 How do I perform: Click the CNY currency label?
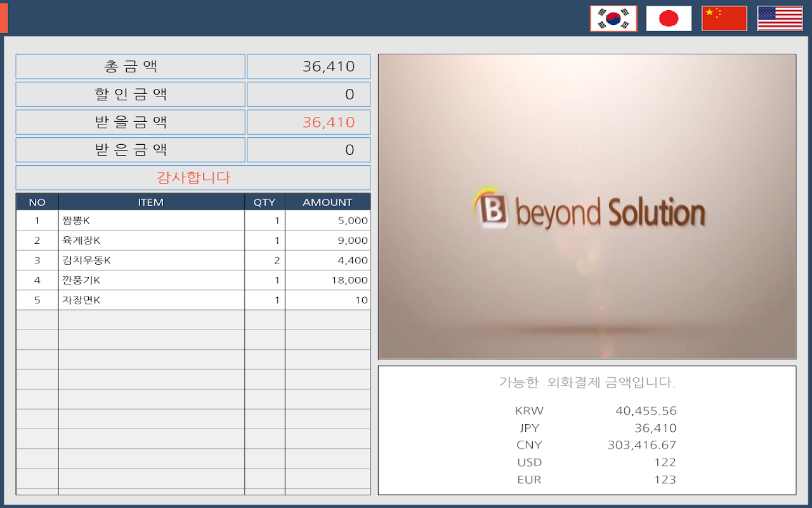529,445
